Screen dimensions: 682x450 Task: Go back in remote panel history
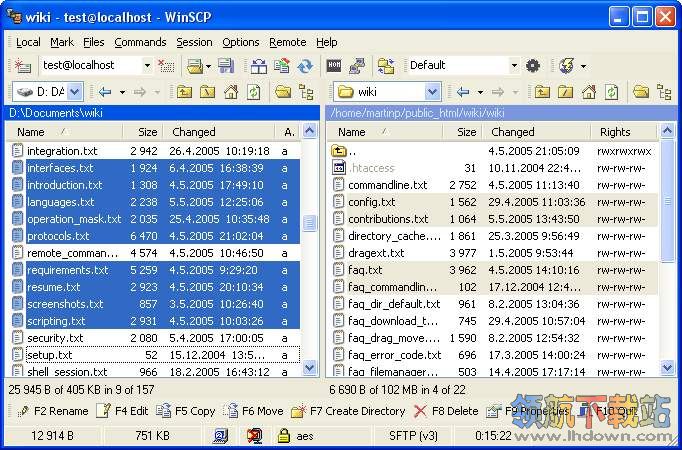coord(463,92)
